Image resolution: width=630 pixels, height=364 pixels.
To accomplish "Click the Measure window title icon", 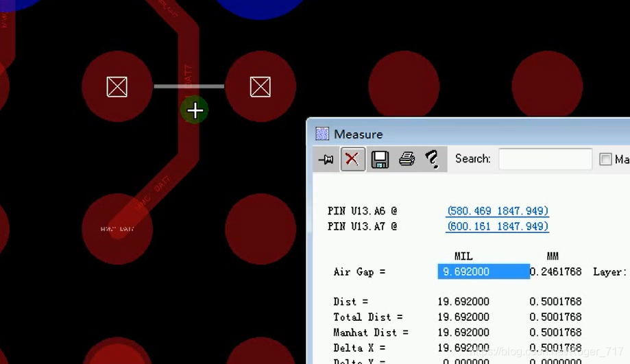I will (322, 134).
